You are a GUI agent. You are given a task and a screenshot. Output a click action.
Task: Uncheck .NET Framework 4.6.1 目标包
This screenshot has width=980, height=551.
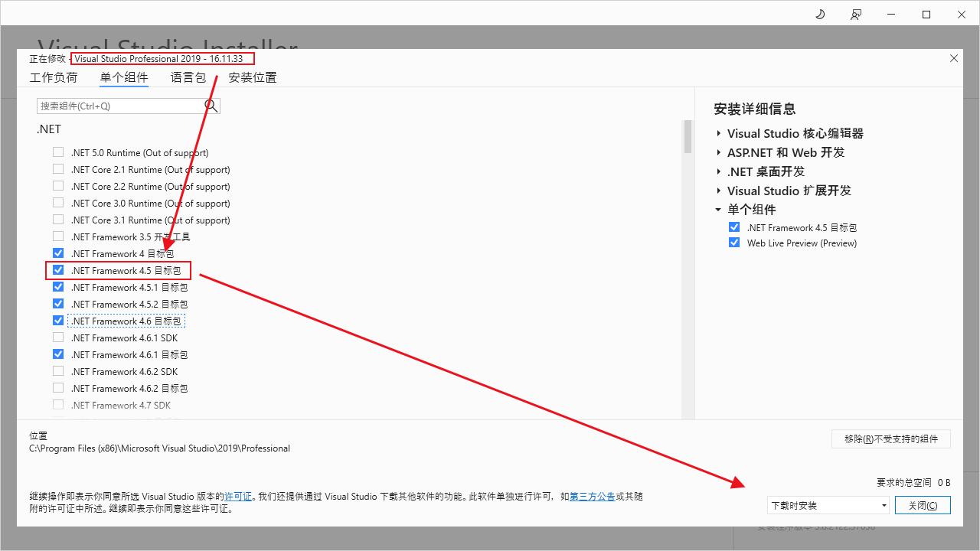[x=58, y=354]
